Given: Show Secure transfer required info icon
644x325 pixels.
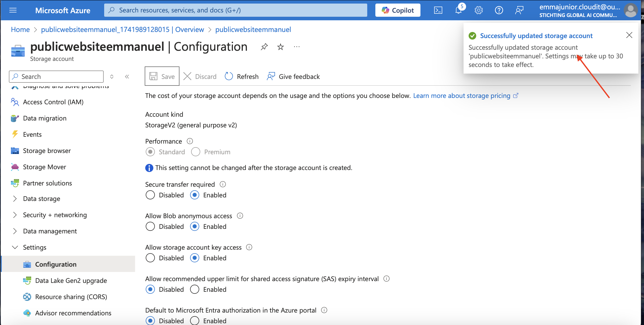Looking at the screenshot, I should click(x=223, y=184).
